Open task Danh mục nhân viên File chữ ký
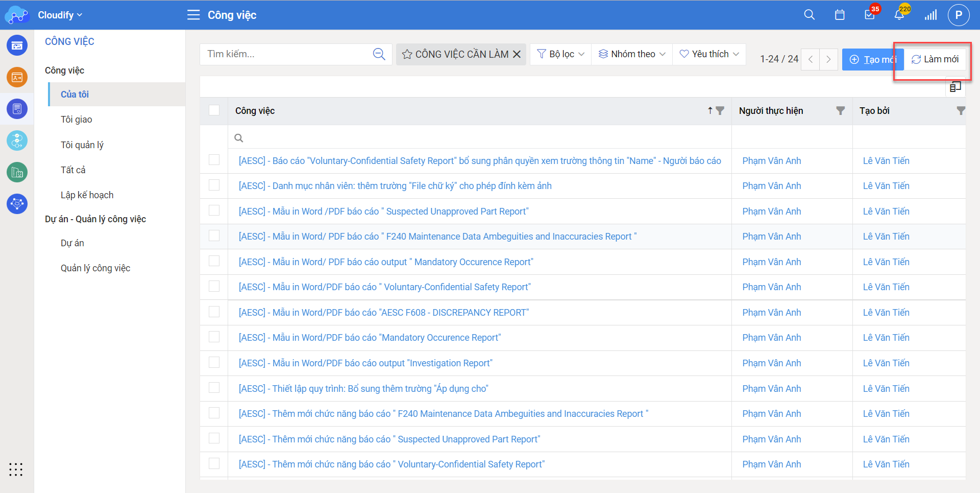The width and height of the screenshot is (980, 493). pos(395,186)
